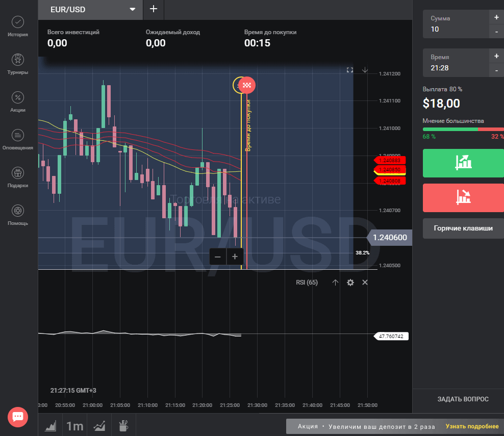Increase the Сумма amount with plus

[496, 17]
